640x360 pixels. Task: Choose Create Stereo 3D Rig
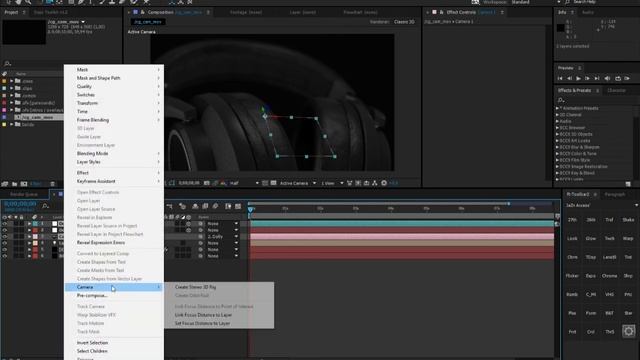point(195,287)
